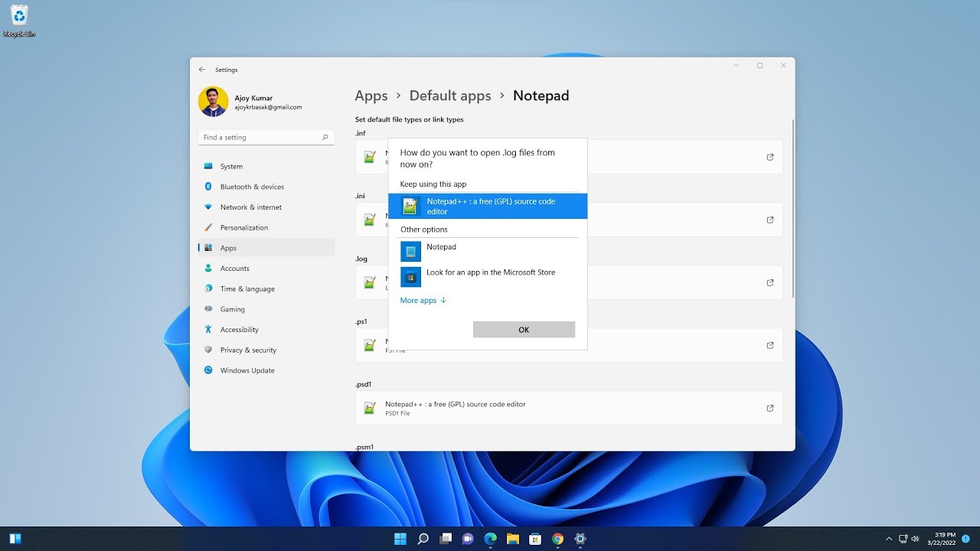
Task: Click the Windows Update sync icon
Action: click(208, 370)
